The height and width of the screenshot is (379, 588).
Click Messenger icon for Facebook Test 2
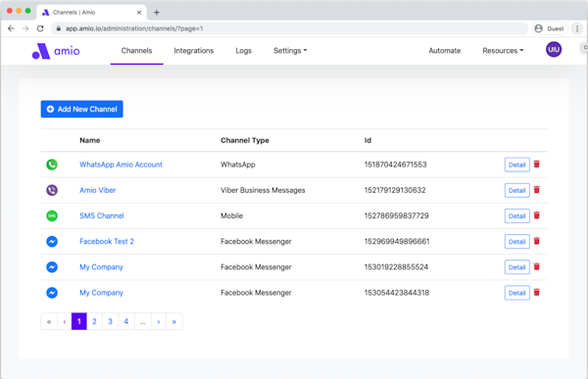coord(52,242)
